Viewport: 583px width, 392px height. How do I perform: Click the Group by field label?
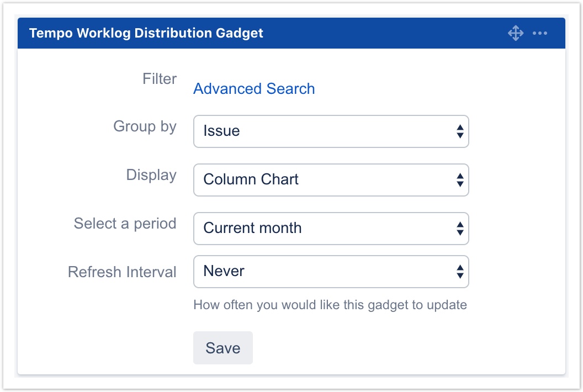[145, 126]
